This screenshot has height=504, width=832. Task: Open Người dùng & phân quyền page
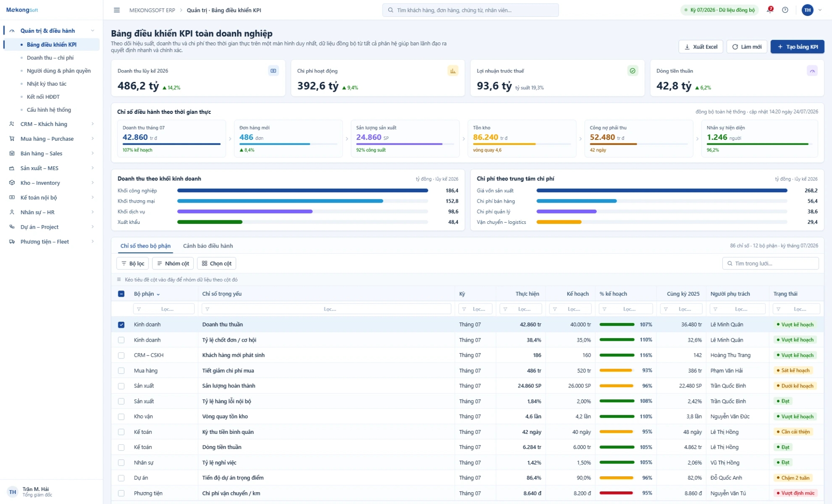(59, 71)
